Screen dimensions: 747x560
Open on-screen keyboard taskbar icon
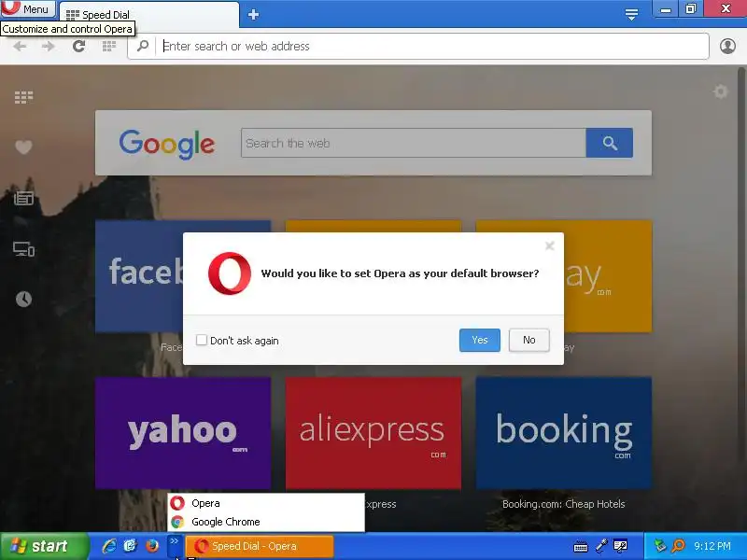[580, 547]
